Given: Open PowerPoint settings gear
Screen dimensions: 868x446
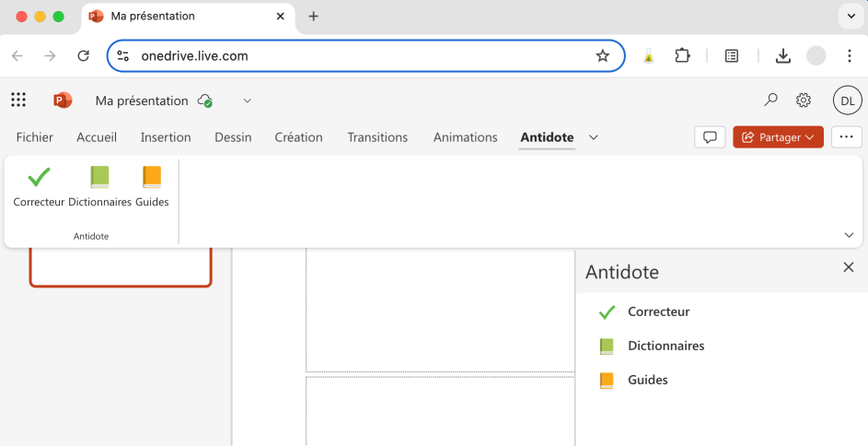Looking at the screenshot, I should pos(804,100).
